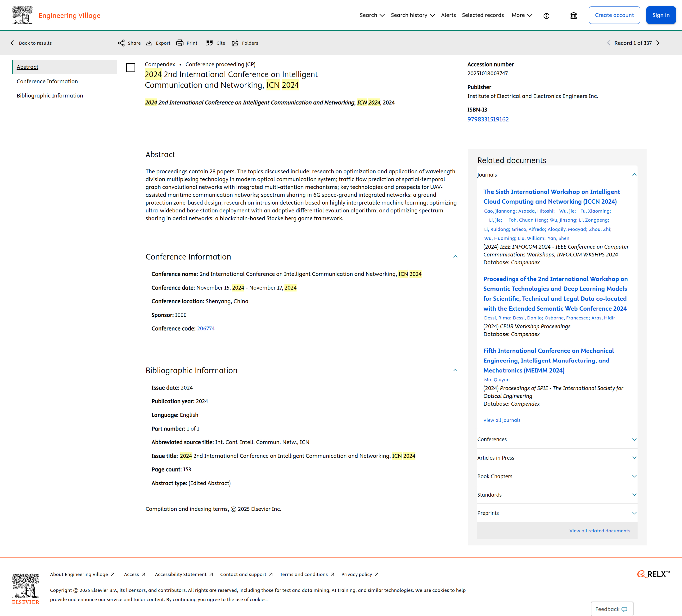
Task: Click the RELX logo
Action: tap(653, 574)
